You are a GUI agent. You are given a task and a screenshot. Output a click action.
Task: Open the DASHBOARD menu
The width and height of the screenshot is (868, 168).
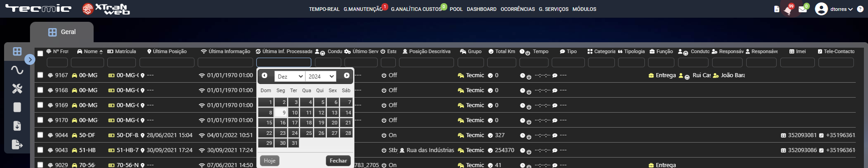(x=481, y=9)
